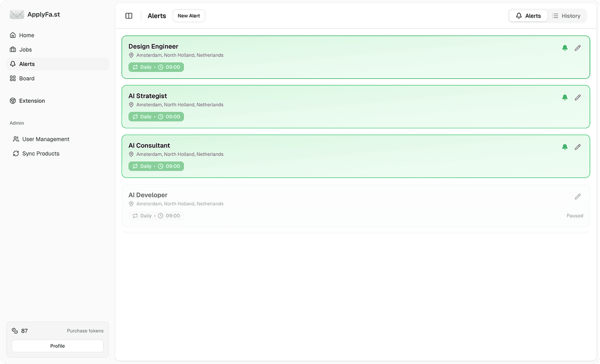
Task: Select the Alerts tab
Action: pyautogui.click(x=528, y=15)
